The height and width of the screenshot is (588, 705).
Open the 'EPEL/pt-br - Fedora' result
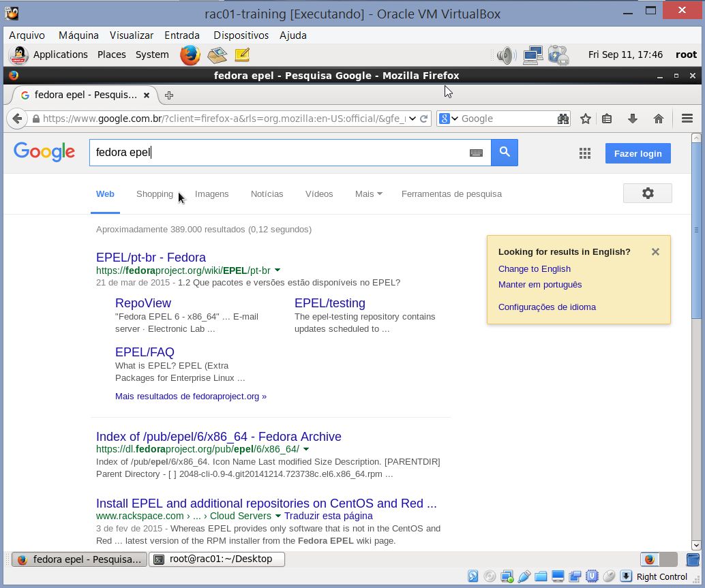click(151, 258)
